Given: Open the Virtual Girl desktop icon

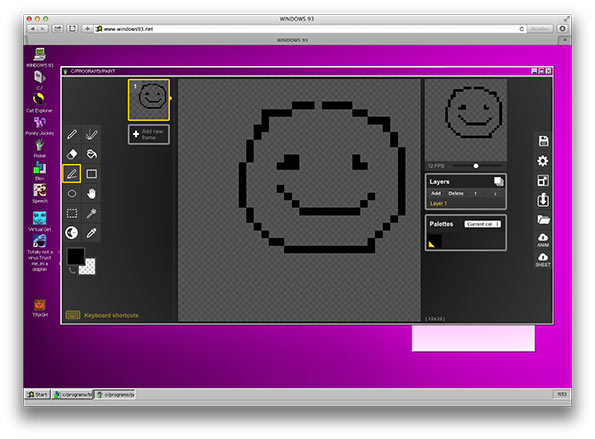Looking at the screenshot, I should pos(39,222).
